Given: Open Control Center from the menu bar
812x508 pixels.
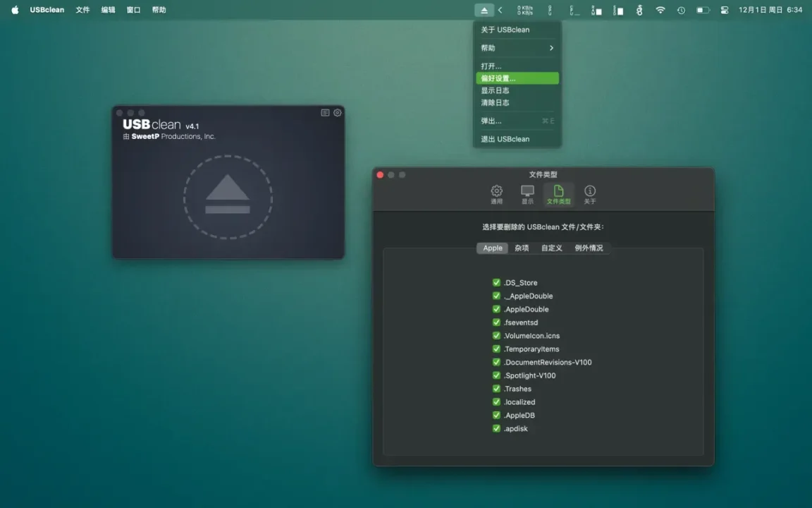Looking at the screenshot, I should coord(725,10).
